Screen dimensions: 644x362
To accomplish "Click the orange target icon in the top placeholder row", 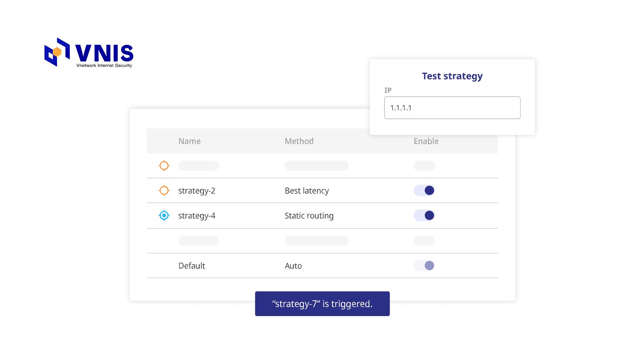I will point(164,166).
